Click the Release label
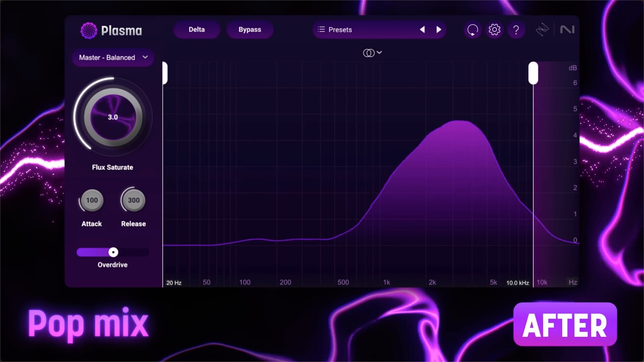 tap(133, 224)
